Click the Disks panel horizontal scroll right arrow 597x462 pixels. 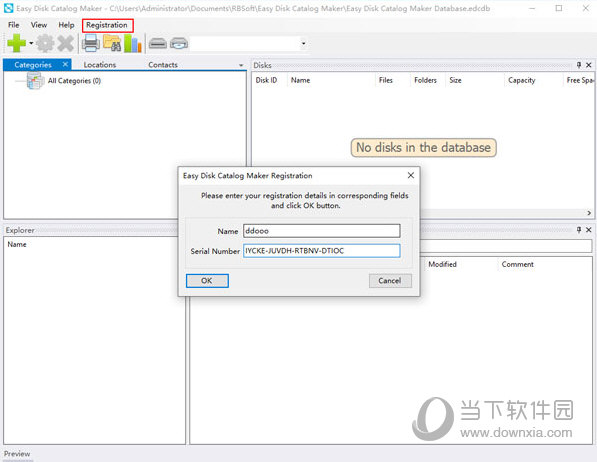tap(589, 213)
